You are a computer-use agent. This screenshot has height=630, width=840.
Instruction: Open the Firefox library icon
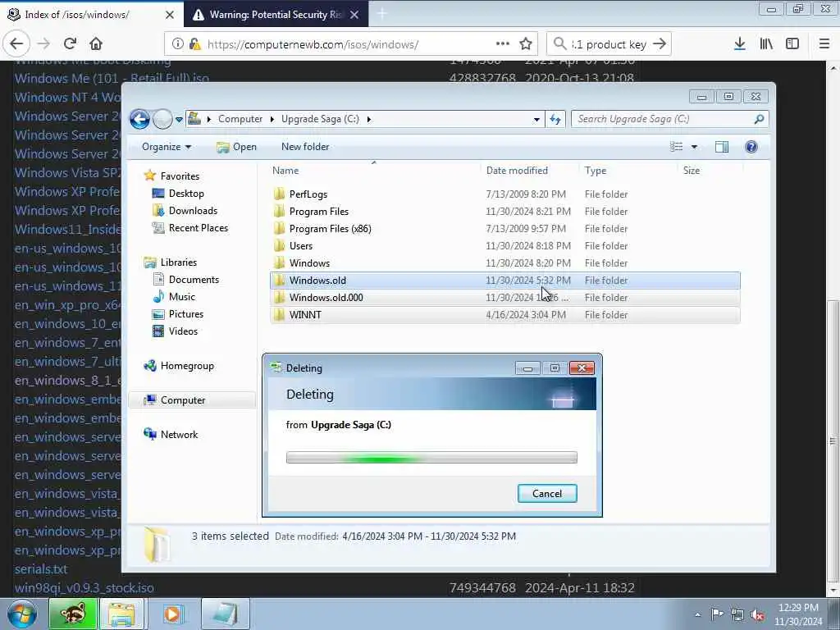click(x=766, y=44)
